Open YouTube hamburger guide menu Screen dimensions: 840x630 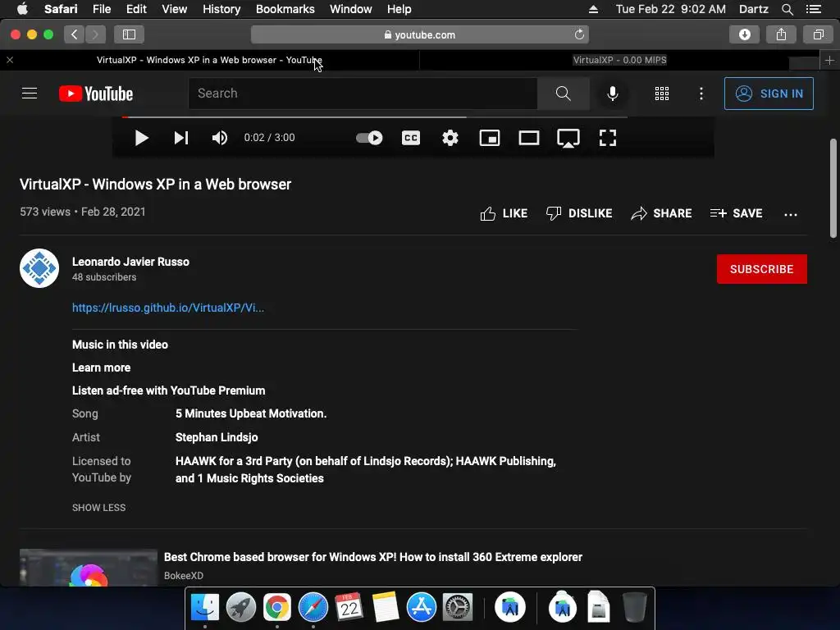tap(30, 94)
